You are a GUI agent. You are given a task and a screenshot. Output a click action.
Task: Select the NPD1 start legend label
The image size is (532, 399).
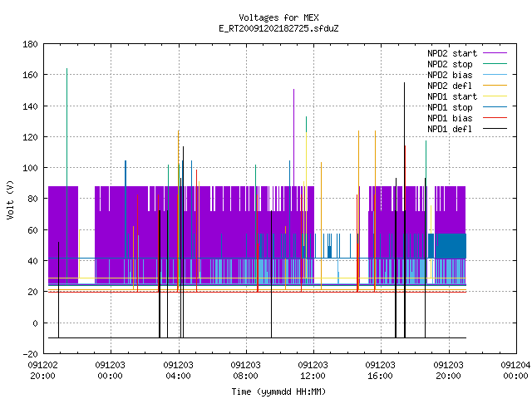point(452,96)
